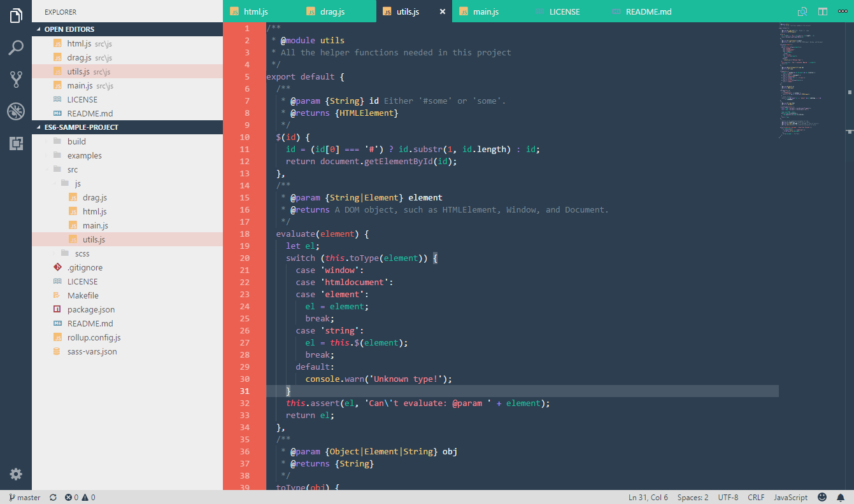This screenshot has height=504, width=854.
Task: Open the editor more actions ellipsis menu
Action: coord(843,11)
